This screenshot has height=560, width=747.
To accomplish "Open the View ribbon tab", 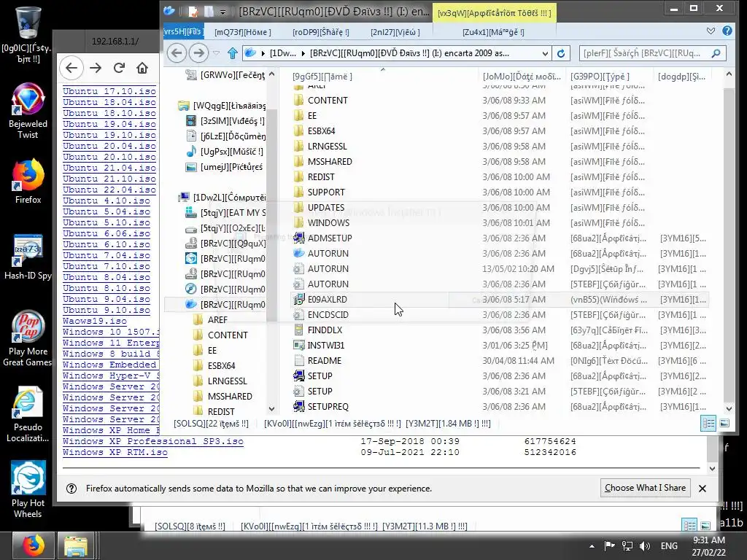I will pyautogui.click(x=395, y=32).
